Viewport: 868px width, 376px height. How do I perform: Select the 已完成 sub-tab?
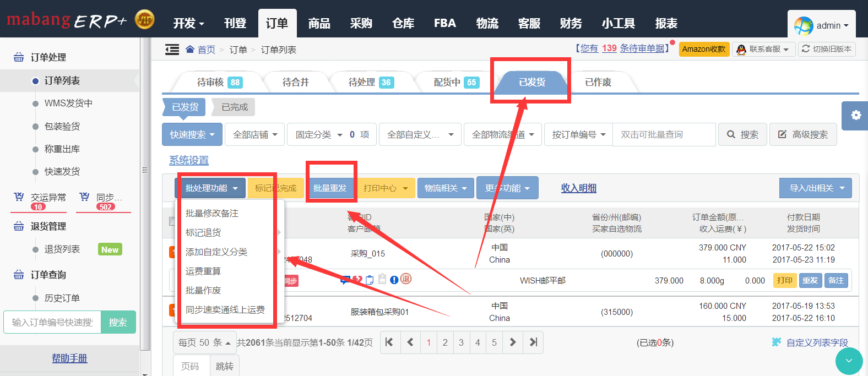(x=235, y=107)
